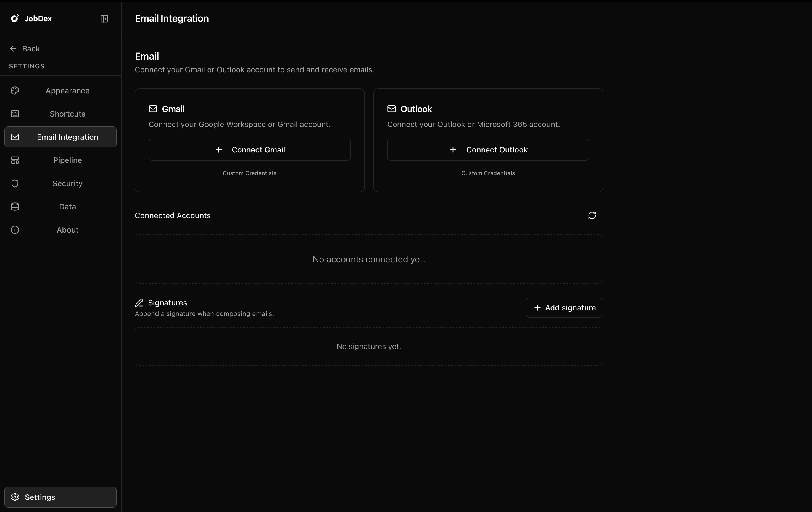Open the About section
Image resolution: width=812 pixels, height=512 pixels.
pyautogui.click(x=60, y=230)
